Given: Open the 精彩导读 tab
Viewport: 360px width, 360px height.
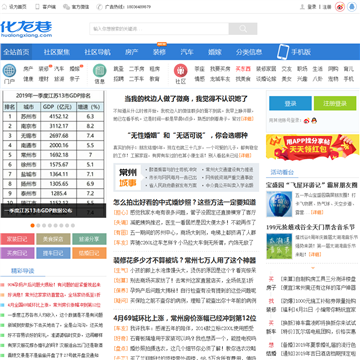Looking at the screenshot, I should click(x=23, y=271).
